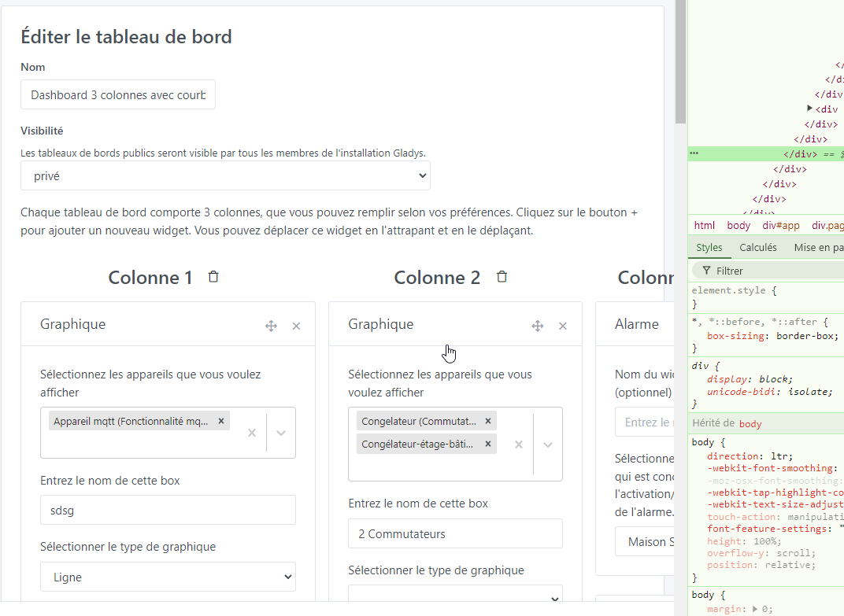Click div#app in the DevTools breadcrumb

[780, 225]
